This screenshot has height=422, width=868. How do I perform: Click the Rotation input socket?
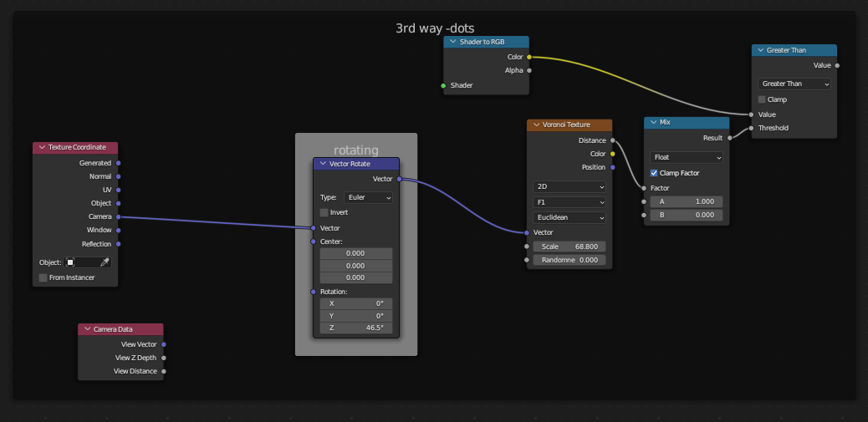click(314, 292)
